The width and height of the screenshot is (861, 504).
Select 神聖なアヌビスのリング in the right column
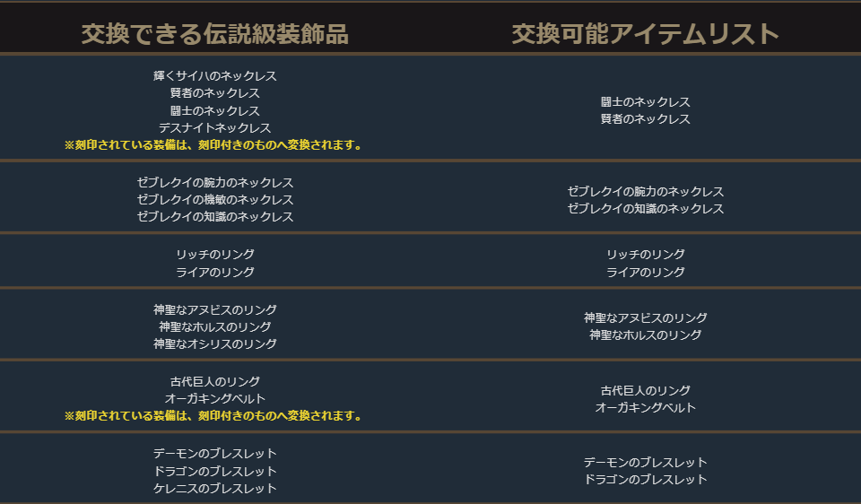645,318
